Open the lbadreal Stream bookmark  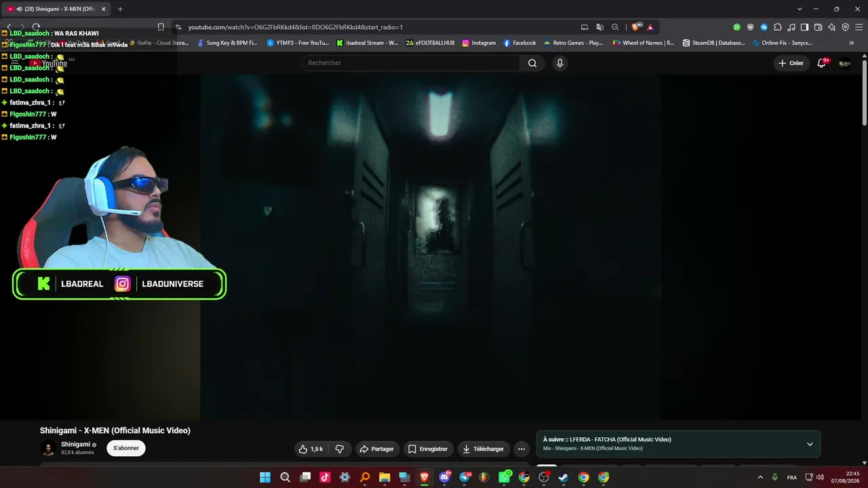(x=368, y=43)
